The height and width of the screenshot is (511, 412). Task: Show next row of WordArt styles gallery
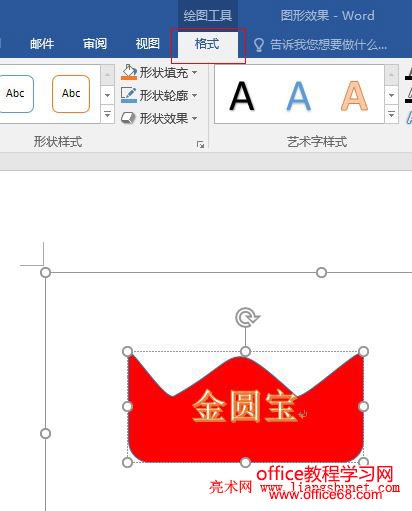391,95
